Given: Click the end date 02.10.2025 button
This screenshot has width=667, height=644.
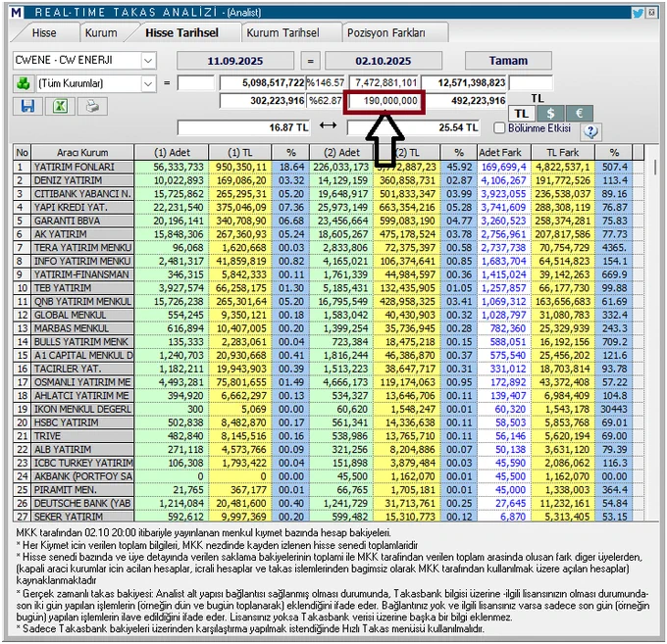Looking at the screenshot, I should (384, 61).
